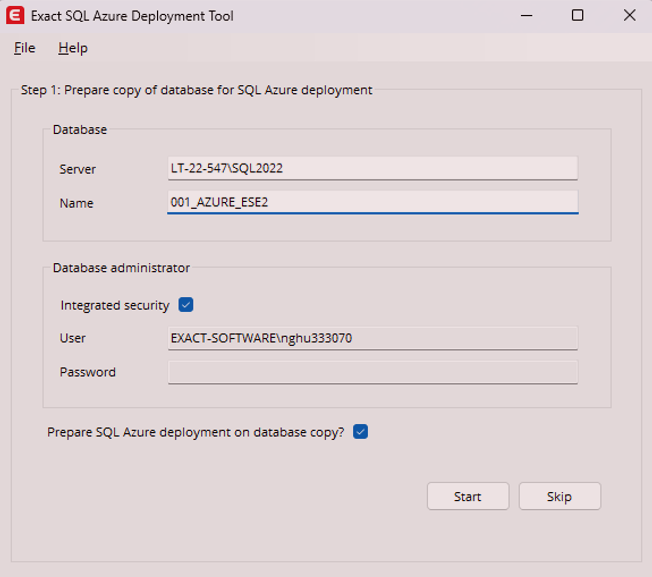The height and width of the screenshot is (577, 652).
Task: Close the Exact SQL Azure Deployment Tool
Action: pyautogui.click(x=630, y=16)
